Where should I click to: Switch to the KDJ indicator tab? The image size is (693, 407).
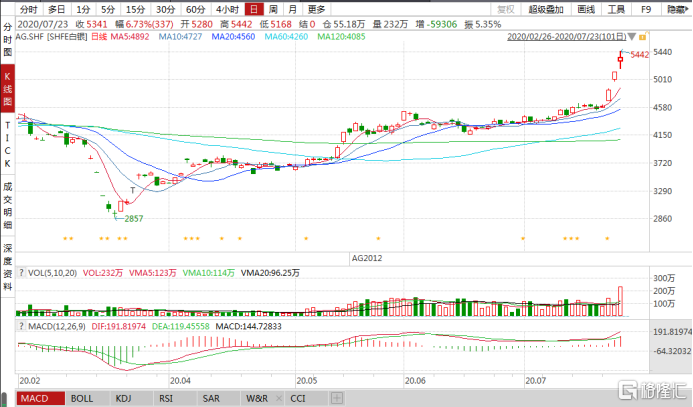point(123,398)
